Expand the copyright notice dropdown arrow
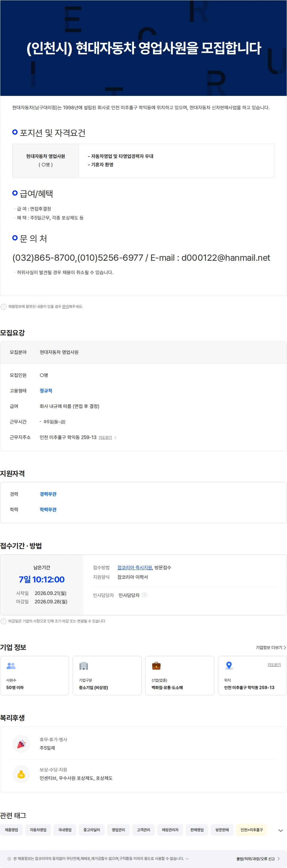The height and width of the screenshot is (868, 287). click(x=187, y=858)
